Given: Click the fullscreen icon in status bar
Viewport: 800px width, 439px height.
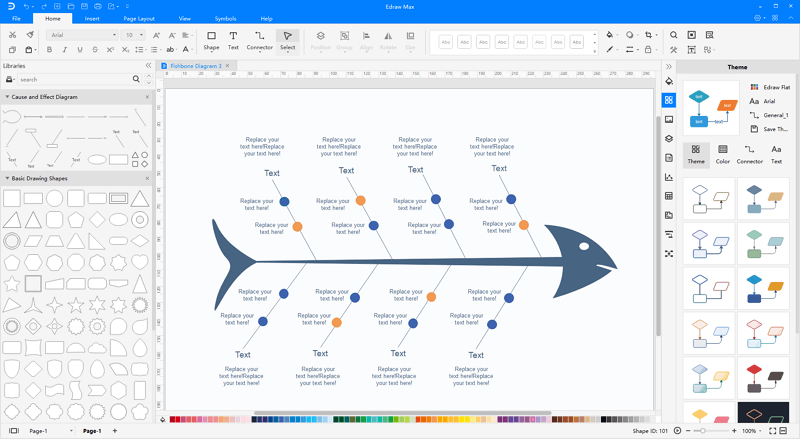Looking at the screenshot, I should click(772, 431).
